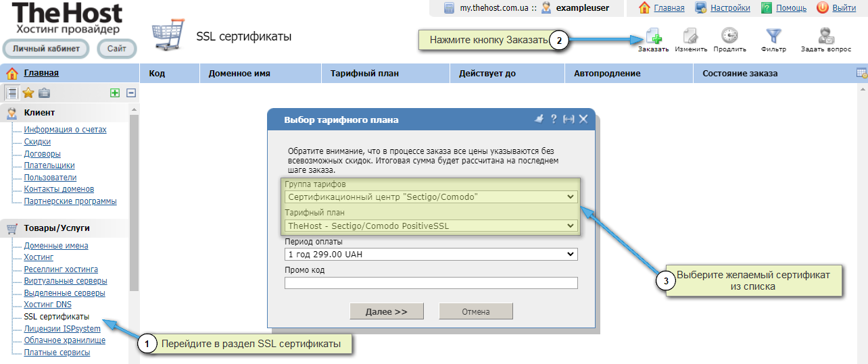This screenshot has width=868, height=364.
Task: Open the Главная link in top bar
Action: [x=669, y=8]
